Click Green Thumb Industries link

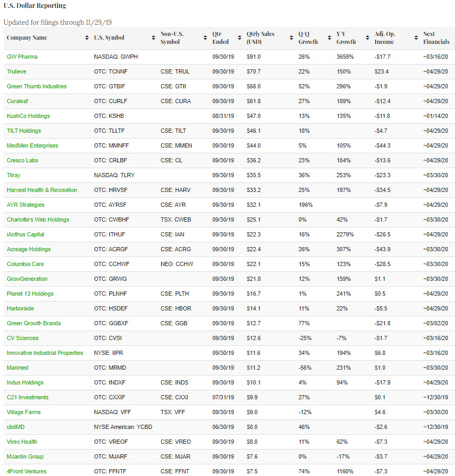coord(36,86)
